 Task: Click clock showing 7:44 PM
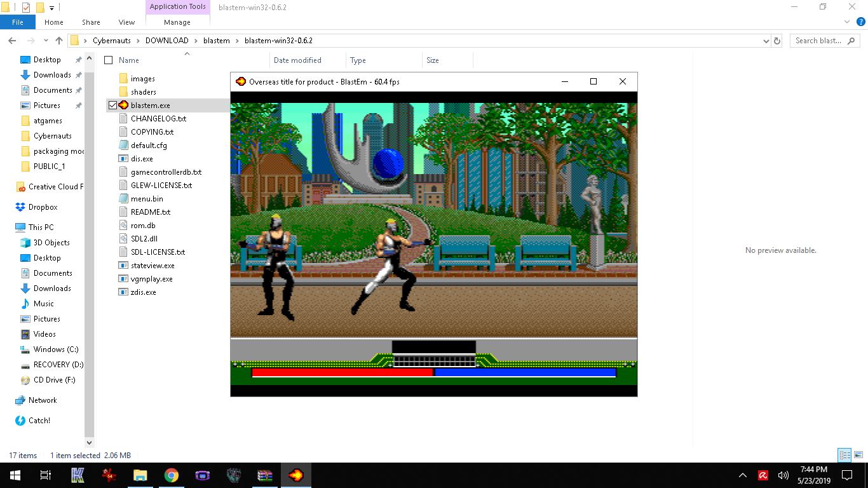click(813, 470)
